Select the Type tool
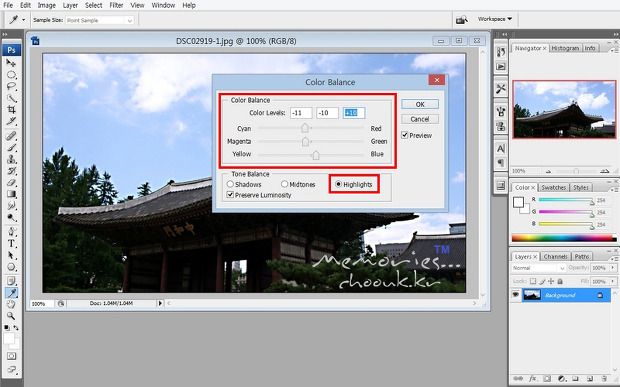Screen dimensions: 620x387 tap(11, 244)
